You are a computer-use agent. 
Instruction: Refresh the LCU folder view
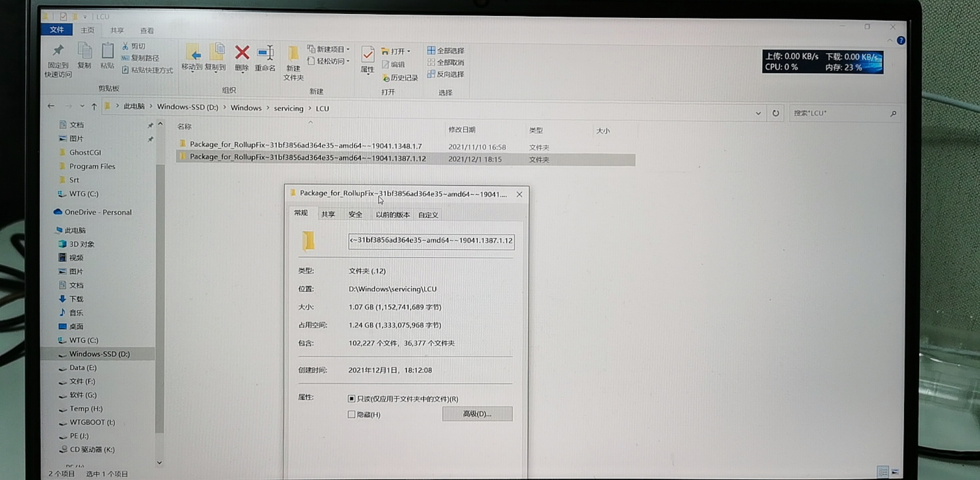coord(775,113)
